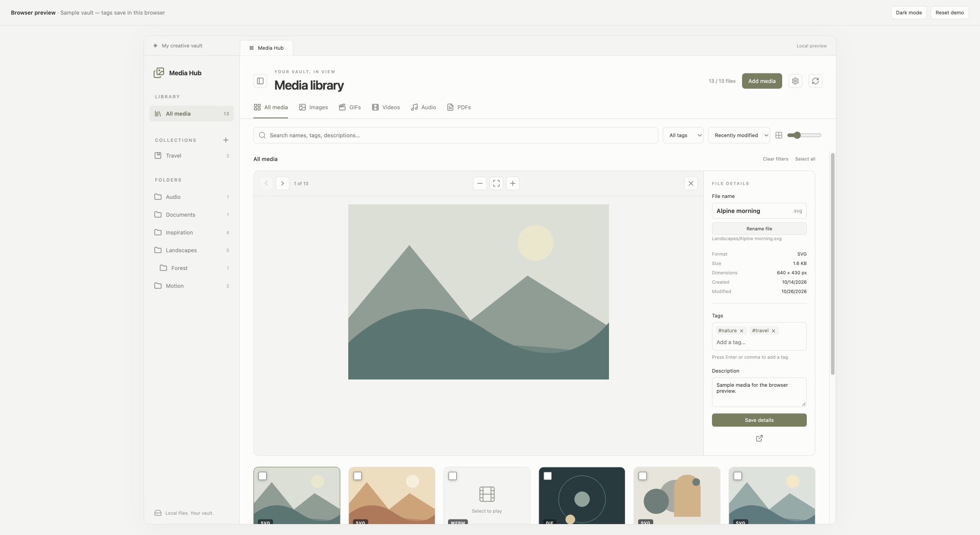
Task: Select the Media Hub window tab
Action: 267,48
